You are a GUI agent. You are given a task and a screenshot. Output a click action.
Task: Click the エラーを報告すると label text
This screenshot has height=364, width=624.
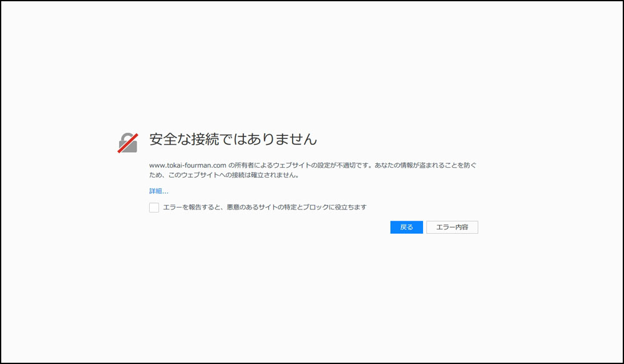[265, 207]
